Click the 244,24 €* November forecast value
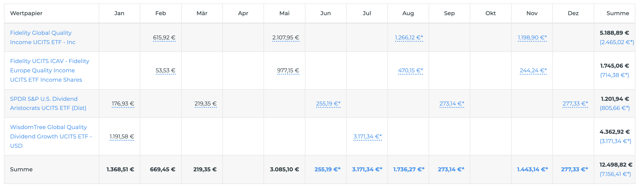The height and width of the screenshot is (190, 644). click(x=533, y=70)
